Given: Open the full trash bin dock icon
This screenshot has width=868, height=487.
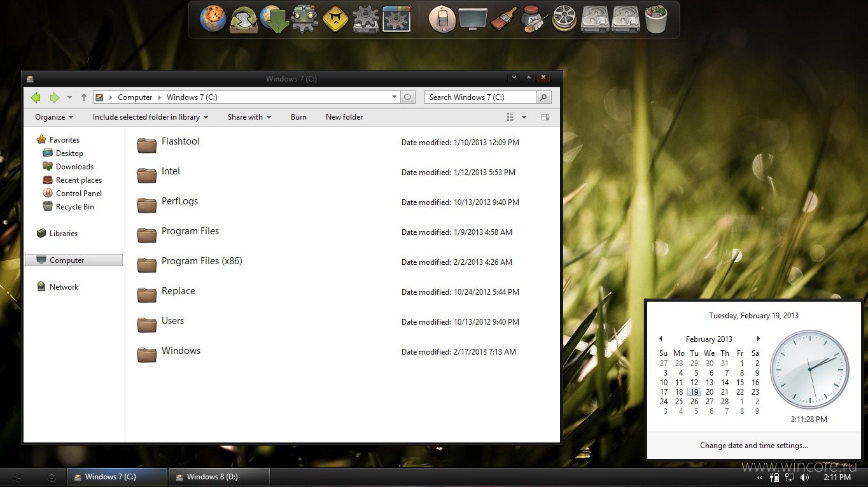Looking at the screenshot, I should click(x=656, y=18).
